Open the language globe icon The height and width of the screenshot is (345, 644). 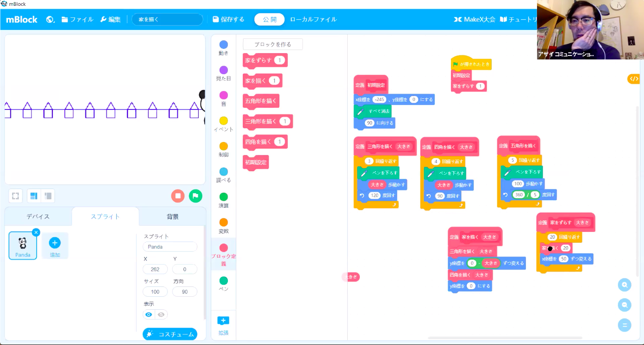50,20
